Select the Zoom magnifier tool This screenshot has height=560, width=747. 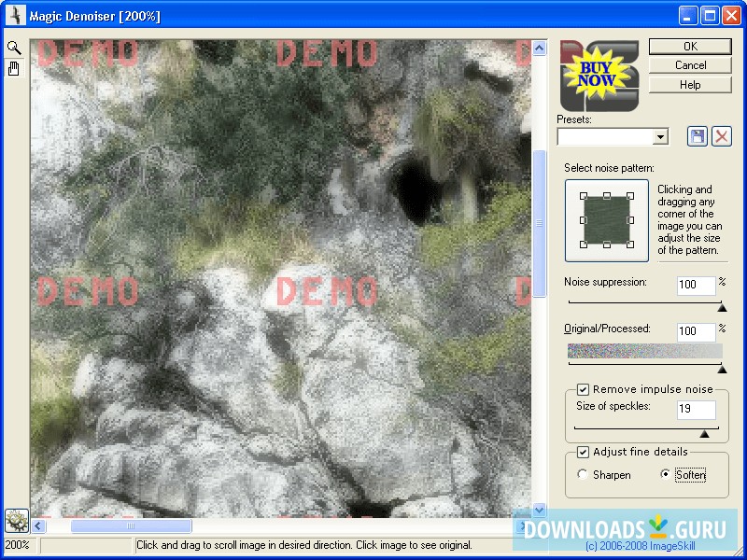point(12,47)
